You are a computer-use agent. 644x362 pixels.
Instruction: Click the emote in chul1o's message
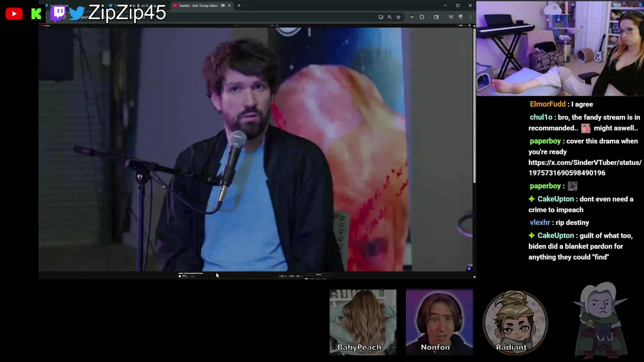(x=586, y=128)
